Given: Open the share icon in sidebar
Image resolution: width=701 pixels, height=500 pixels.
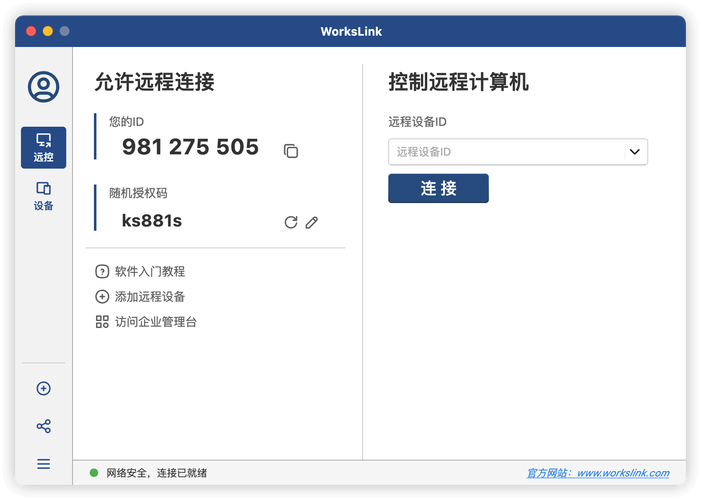Looking at the screenshot, I should [43, 426].
